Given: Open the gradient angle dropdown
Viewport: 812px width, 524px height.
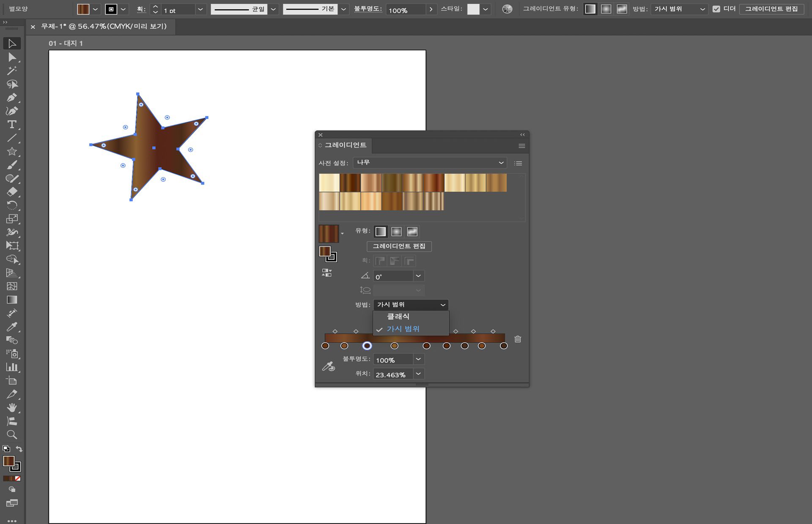Looking at the screenshot, I should click(x=418, y=276).
